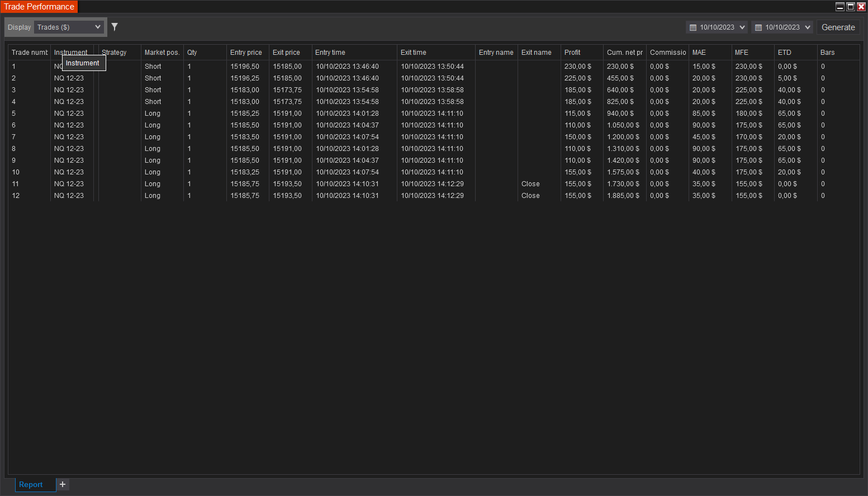Click profit 150,00 $ in trade 7
Viewport: 868px width, 496px height.
point(577,137)
